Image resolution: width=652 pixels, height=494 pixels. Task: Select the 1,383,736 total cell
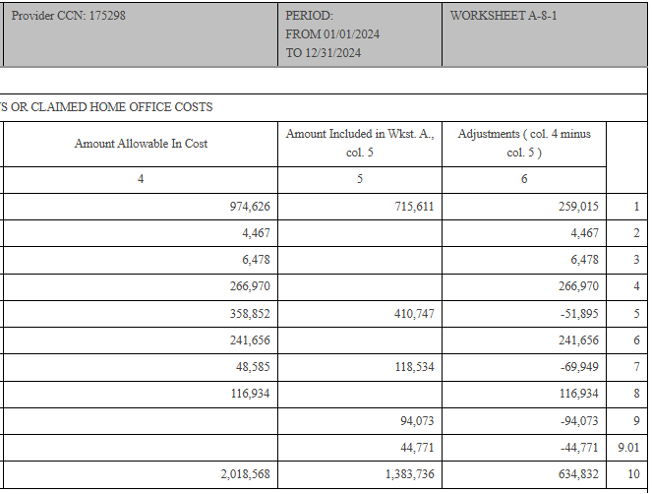click(x=408, y=474)
